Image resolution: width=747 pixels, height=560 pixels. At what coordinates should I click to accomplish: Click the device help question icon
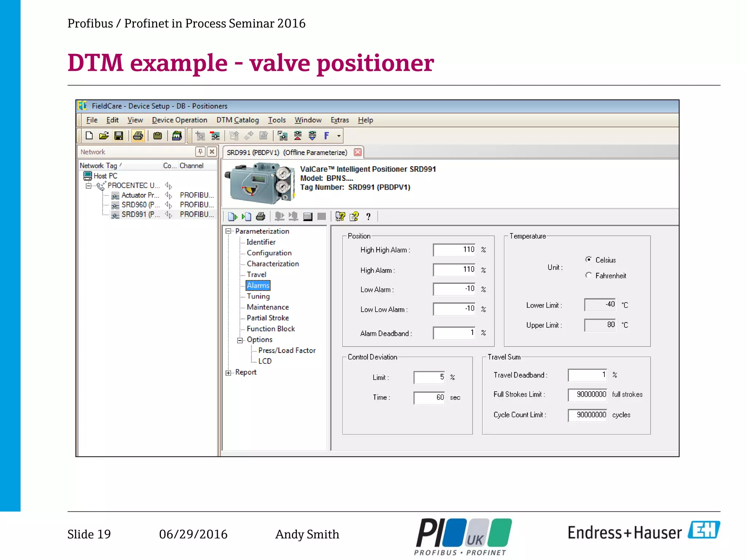(x=340, y=217)
